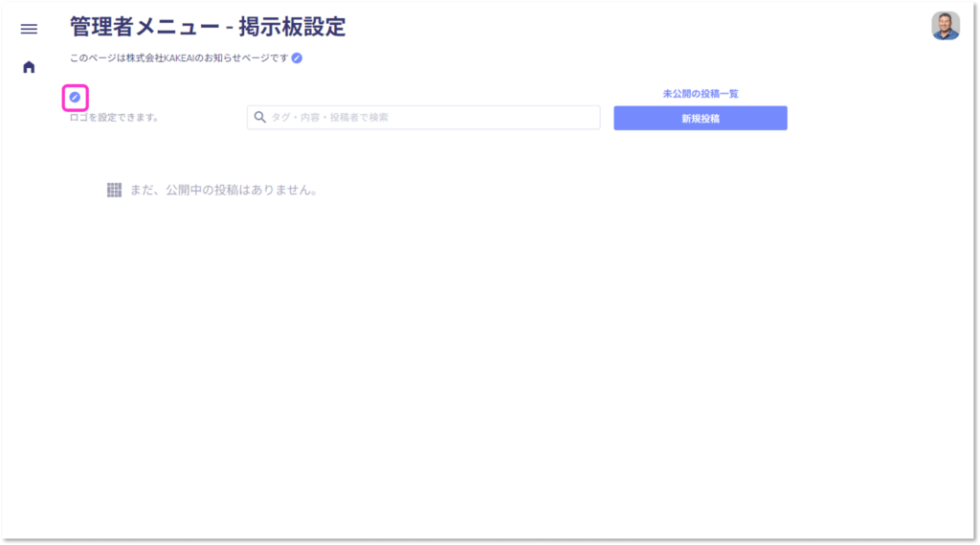This screenshot has height=545, width=980.
Task: Click heading 管理者メニュー - 掲示板設定
Action: click(x=208, y=27)
